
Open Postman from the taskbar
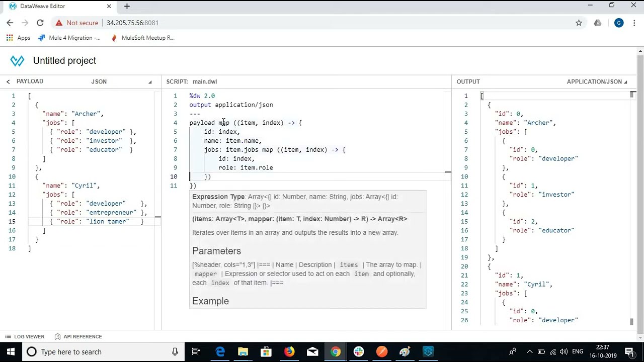pos(382,352)
